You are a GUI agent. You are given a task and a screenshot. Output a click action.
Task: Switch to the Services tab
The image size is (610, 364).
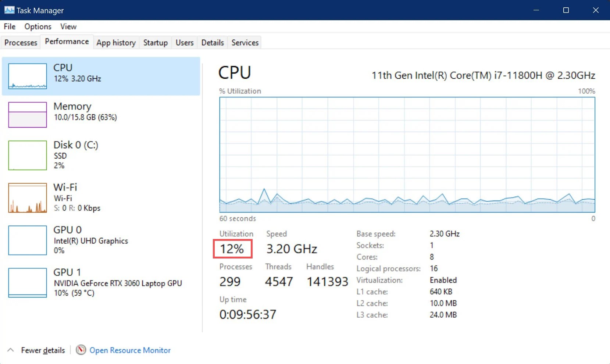tap(245, 42)
